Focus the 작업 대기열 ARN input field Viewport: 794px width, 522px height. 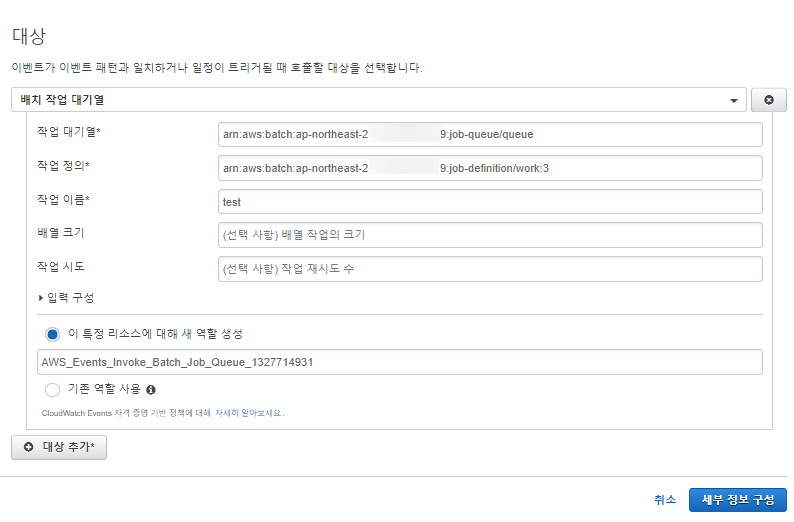[x=490, y=134]
